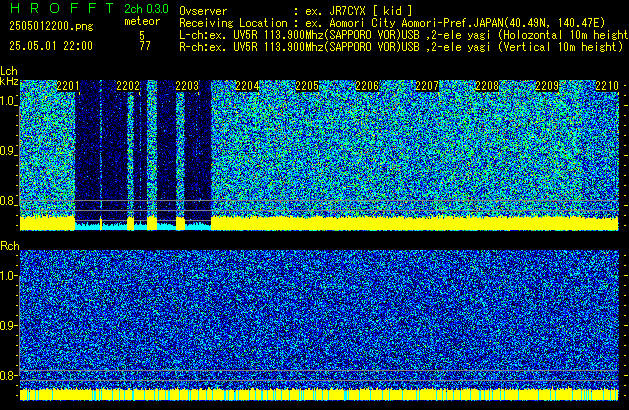Click the 2204 time marker
Image resolution: width=629 pixels, height=410 pixels.
point(247,86)
